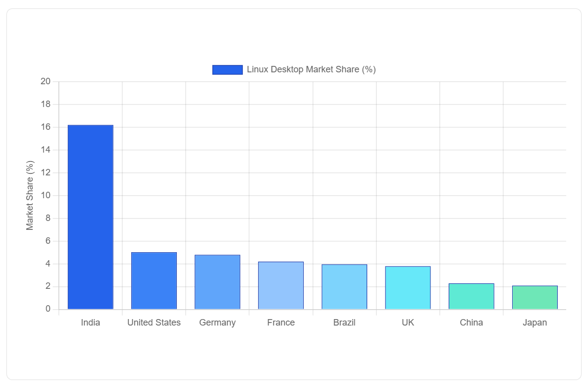588x383 pixels.
Task: Click the 'Brazil' axis label
Action: [344, 323]
